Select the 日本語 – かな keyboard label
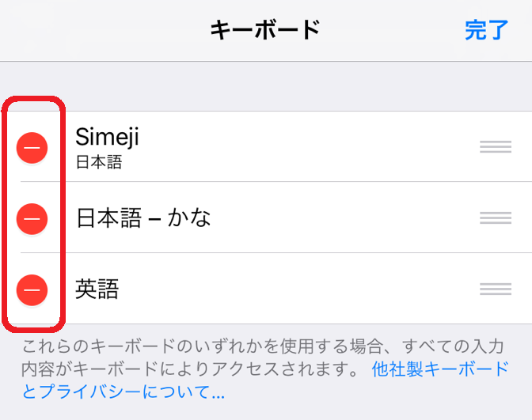The height and width of the screenshot is (420, 532). [143, 218]
